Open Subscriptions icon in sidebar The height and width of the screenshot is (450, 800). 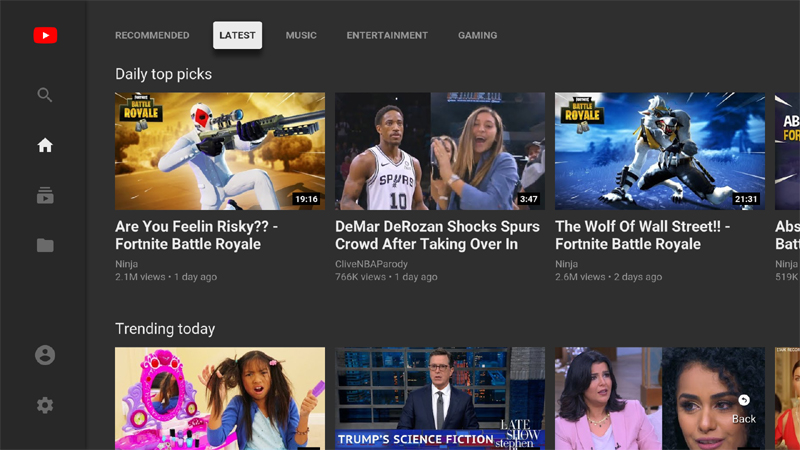[45, 195]
